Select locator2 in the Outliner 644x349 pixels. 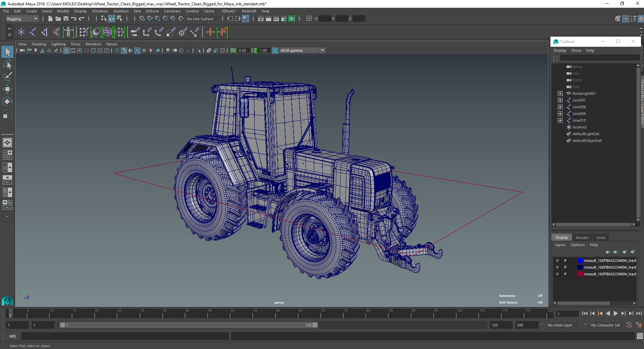click(x=579, y=127)
